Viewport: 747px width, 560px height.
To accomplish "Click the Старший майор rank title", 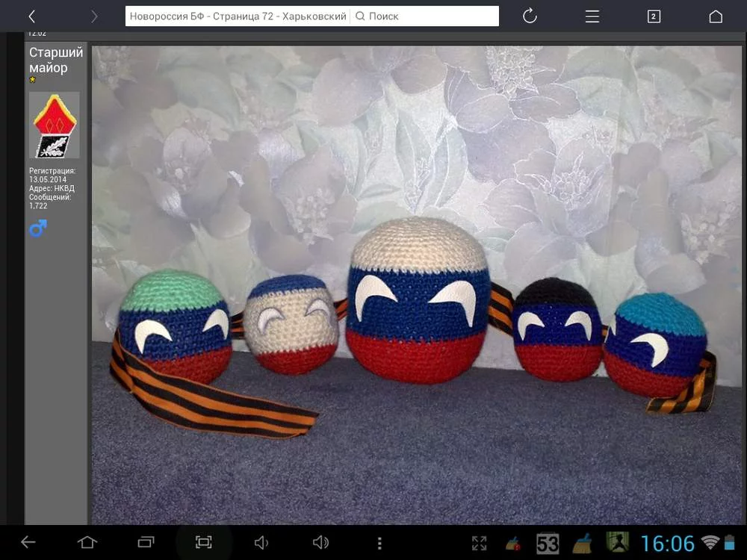I will (x=56, y=60).
